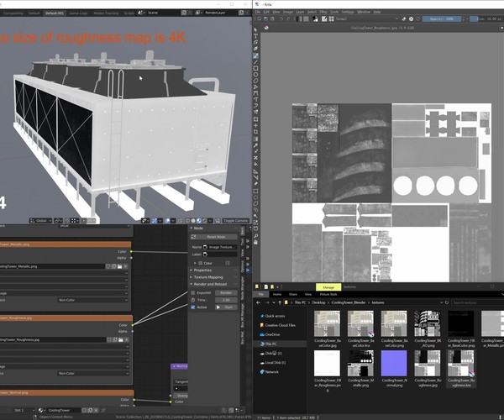Screen dimensions: 504x420
Task: Refresh the File Explorer textures folder
Action: pyautogui.click(x=447, y=302)
